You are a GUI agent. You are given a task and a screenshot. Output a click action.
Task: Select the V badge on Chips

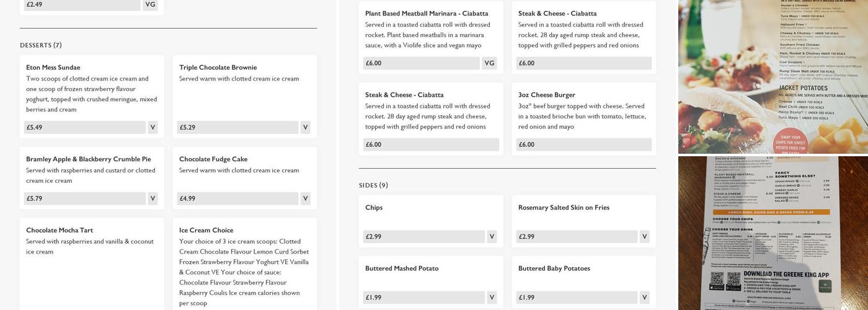pyautogui.click(x=492, y=236)
